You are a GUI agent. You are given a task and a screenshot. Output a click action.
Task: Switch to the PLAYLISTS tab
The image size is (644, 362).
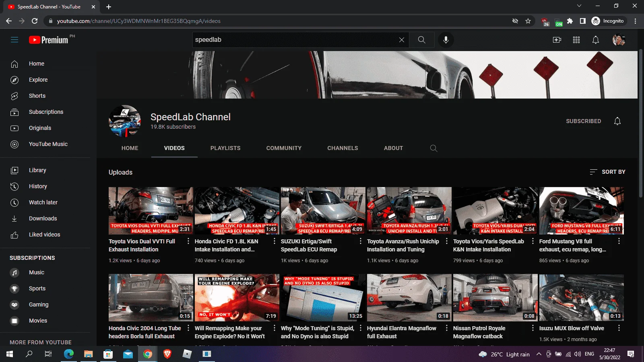click(225, 148)
